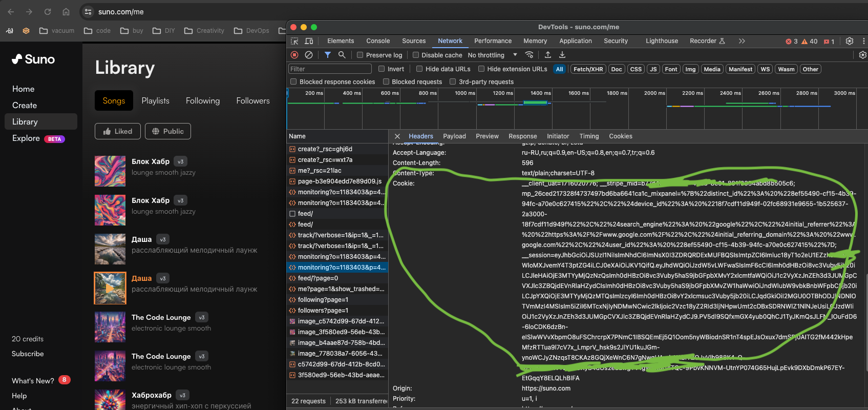The image size is (868, 410).
Task: Click the errors count badge showing 3
Action: click(x=792, y=42)
